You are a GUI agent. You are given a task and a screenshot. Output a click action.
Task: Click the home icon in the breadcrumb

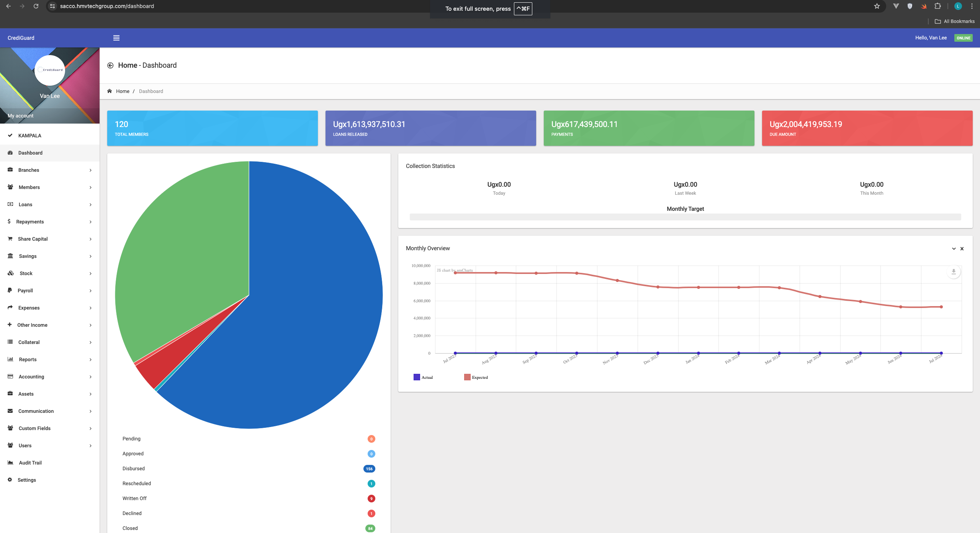coord(110,91)
